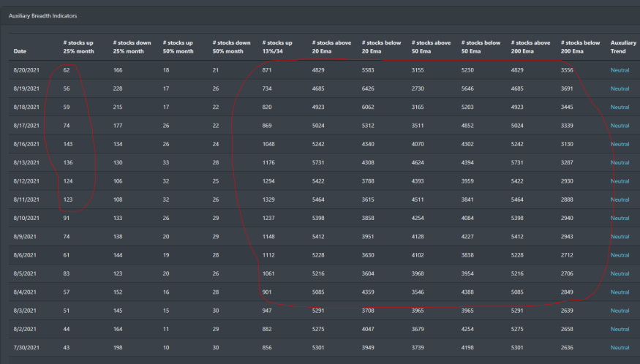This screenshot has width=640, height=364.
Task: Select the 8/3/2021 date cell
Action: click(25, 311)
